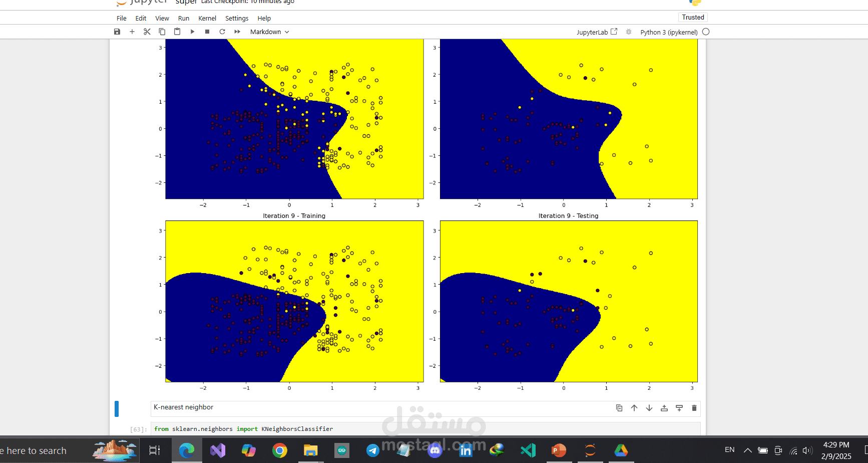This screenshot has height=463, width=868.
Task: Switch to Microsoft Edge on the taskbar
Action: coord(187,450)
